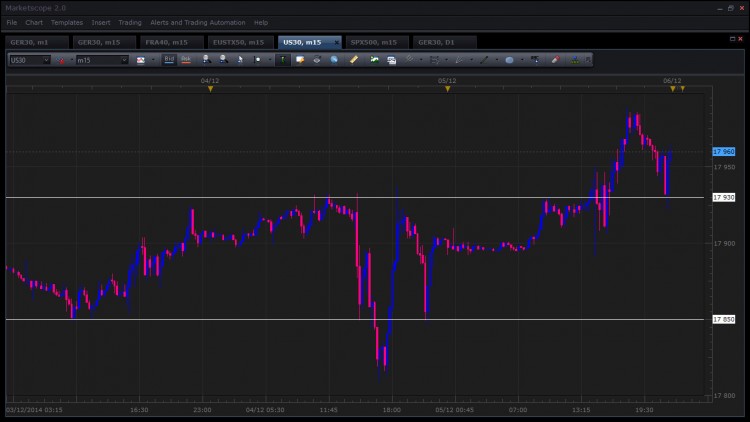Click the label note icon

300,60
